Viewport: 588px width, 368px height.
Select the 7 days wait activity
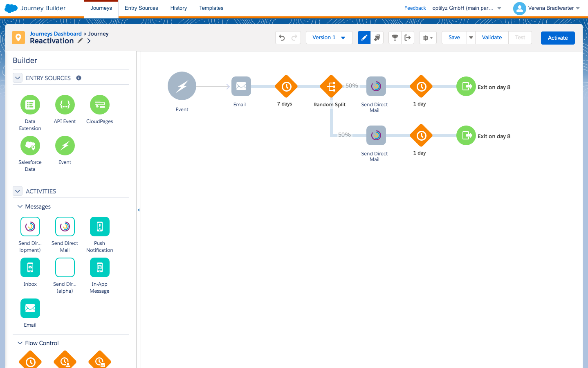(286, 86)
